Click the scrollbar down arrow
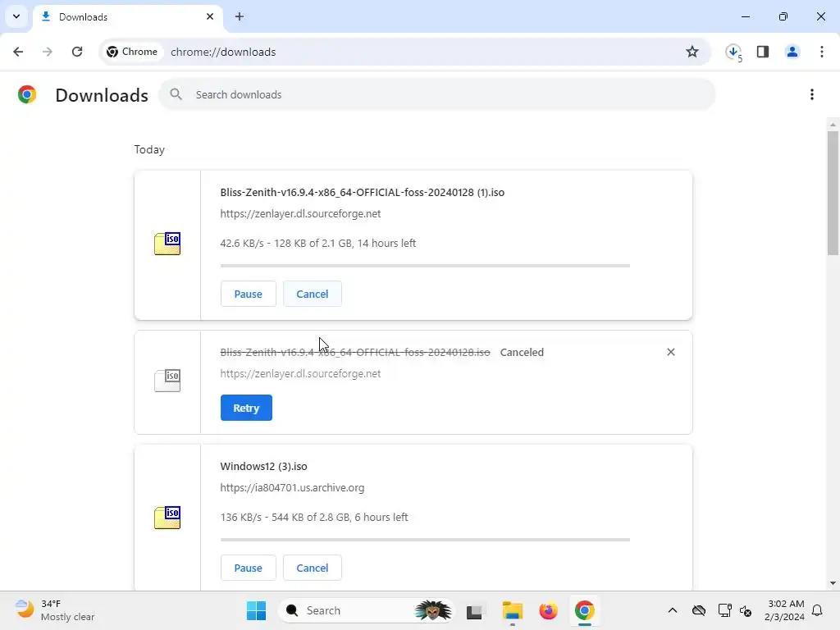840x630 pixels. pos(833,583)
